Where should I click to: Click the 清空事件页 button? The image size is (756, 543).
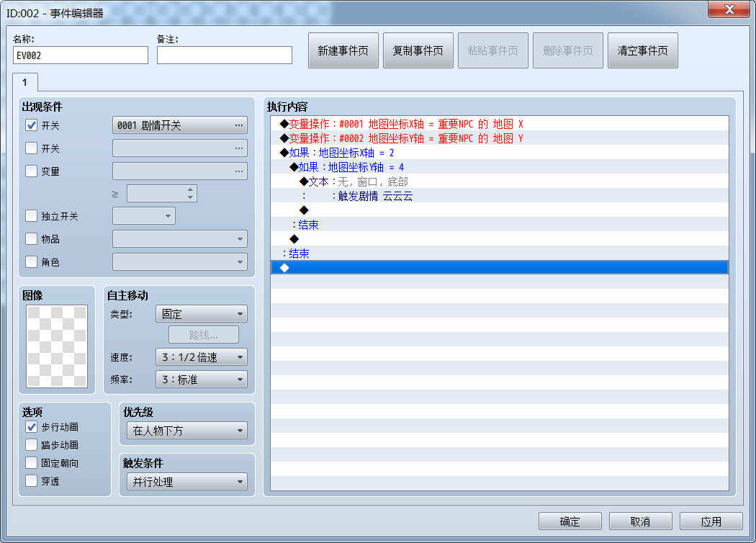643,50
